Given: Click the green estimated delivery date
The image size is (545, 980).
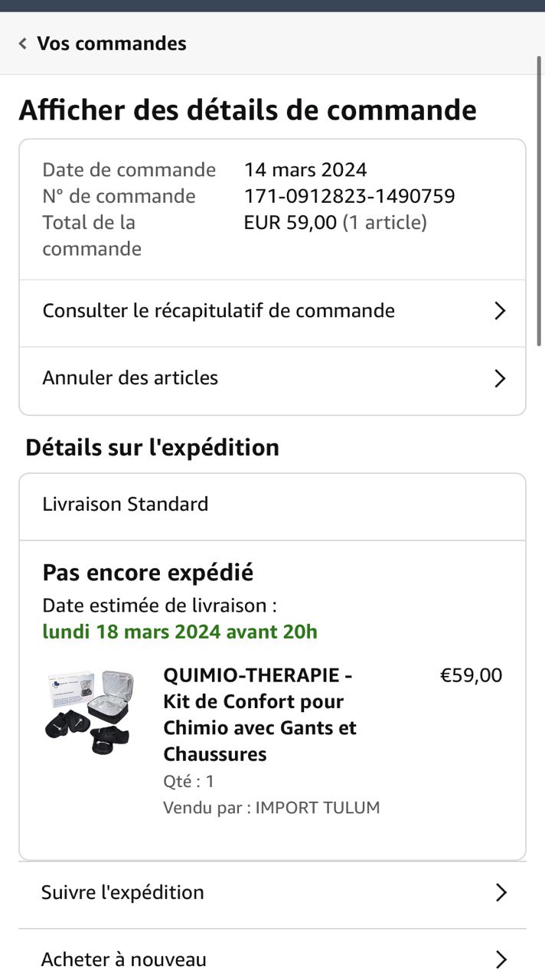Looking at the screenshot, I should tap(180, 632).
